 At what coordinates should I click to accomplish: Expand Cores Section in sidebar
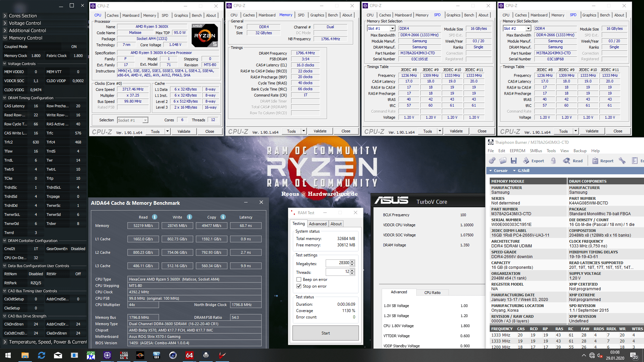coord(5,16)
